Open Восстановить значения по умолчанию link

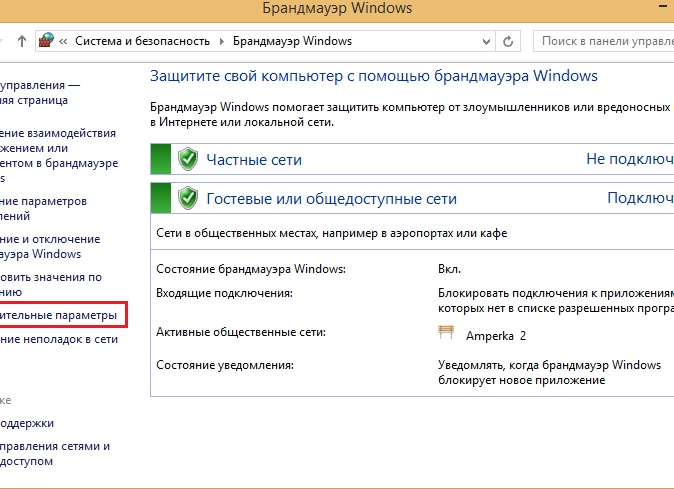tap(51, 284)
